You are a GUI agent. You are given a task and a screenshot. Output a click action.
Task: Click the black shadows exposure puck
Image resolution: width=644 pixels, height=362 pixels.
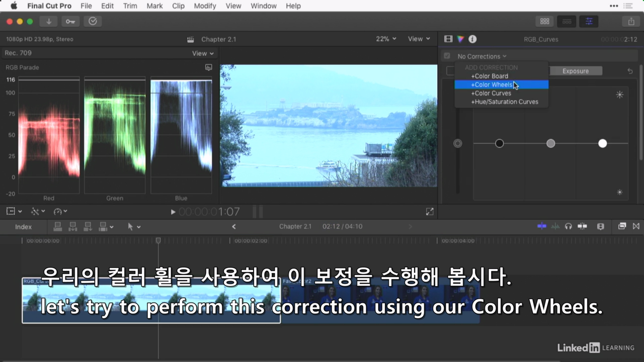point(499,143)
